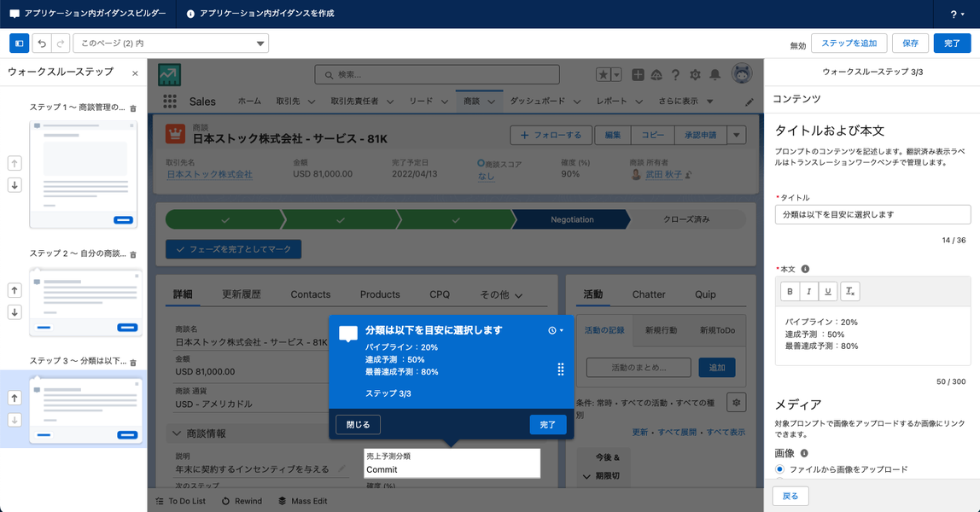Select the クローズ済み stage in path

coord(686,219)
